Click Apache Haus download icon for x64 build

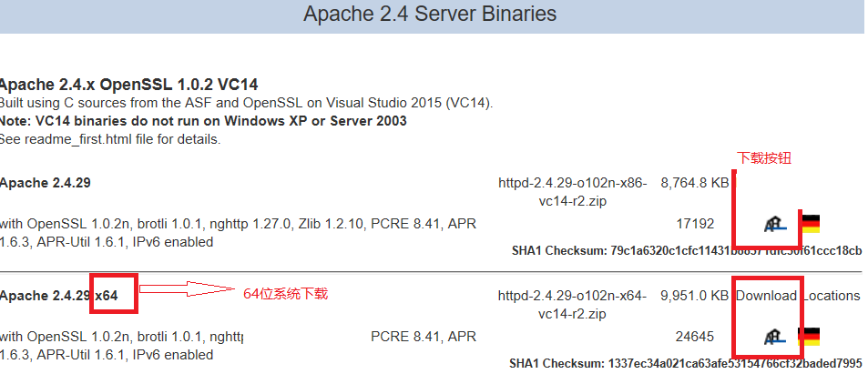point(774,337)
